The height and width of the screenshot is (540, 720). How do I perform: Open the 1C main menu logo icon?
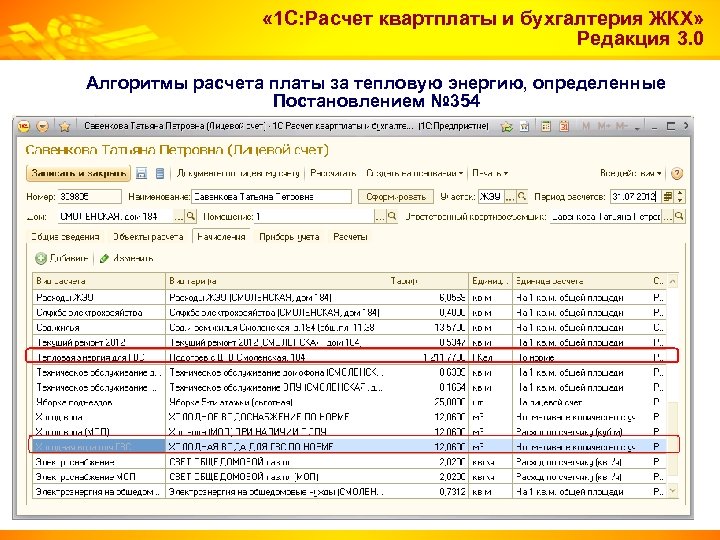(x=24, y=126)
